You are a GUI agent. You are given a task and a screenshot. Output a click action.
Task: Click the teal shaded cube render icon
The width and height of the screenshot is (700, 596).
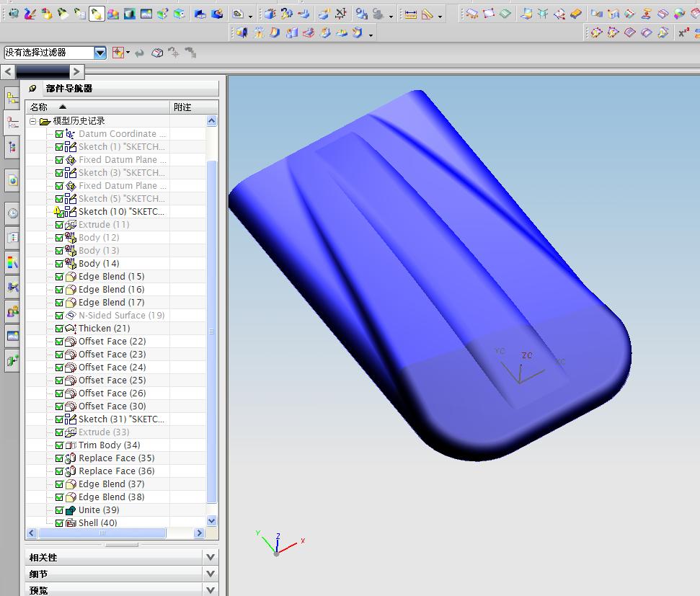[130, 14]
